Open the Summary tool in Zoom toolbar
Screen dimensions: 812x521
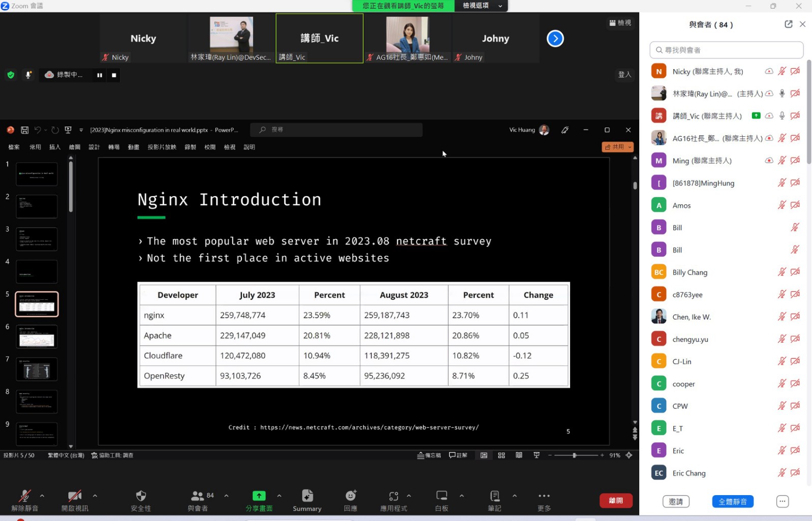[307, 500]
